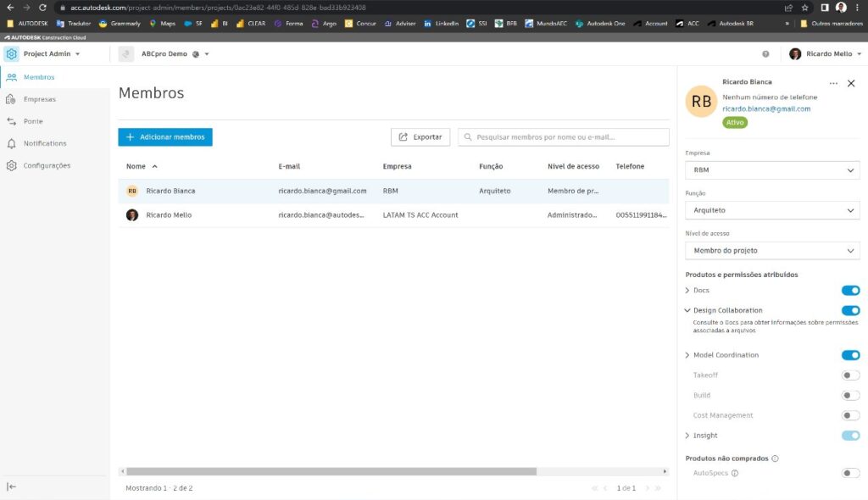
Task: Go to Notifications in the sidebar
Action: click(x=45, y=143)
